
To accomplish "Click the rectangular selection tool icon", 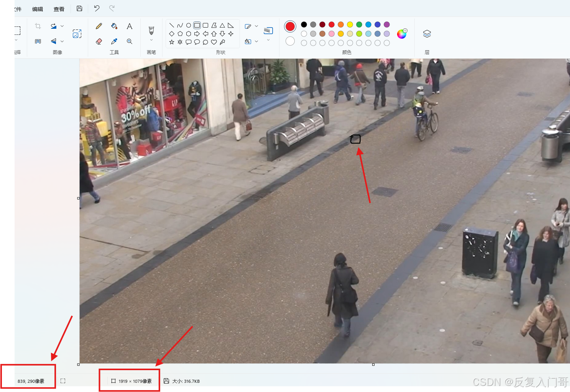I will tap(17, 30).
